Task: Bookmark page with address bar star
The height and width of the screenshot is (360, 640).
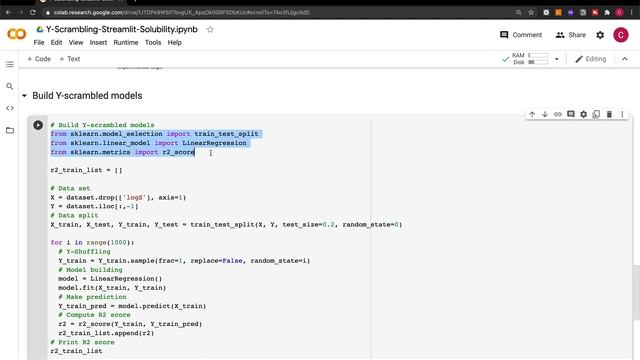Action: tap(531, 12)
